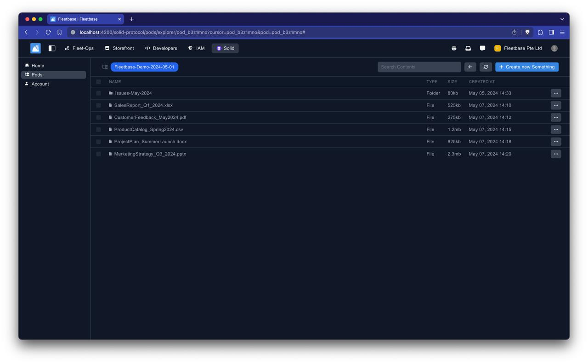Open actions menu for ProductCatalog_Spring2024.csv
588x364 pixels.
tap(556, 129)
